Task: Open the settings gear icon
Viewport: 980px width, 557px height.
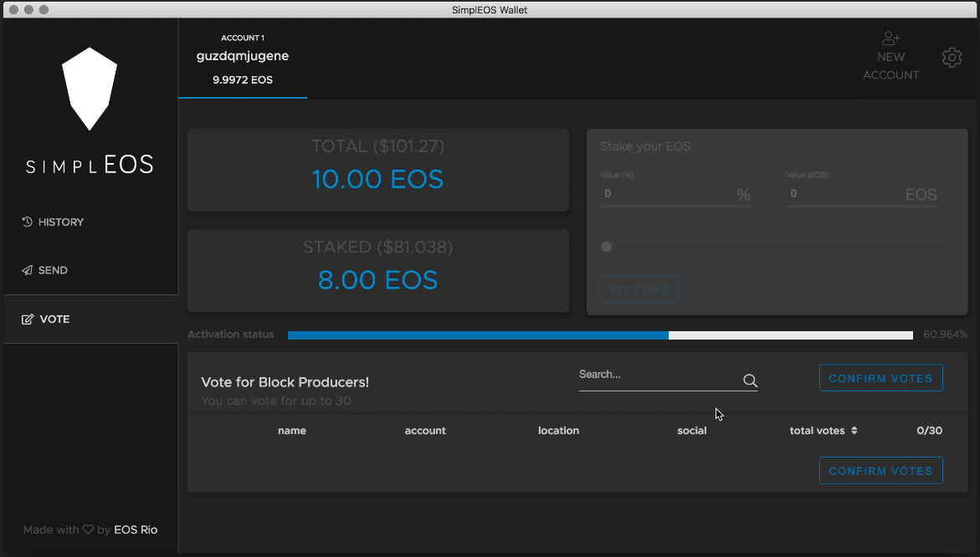Action: pyautogui.click(x=952, y=58)
